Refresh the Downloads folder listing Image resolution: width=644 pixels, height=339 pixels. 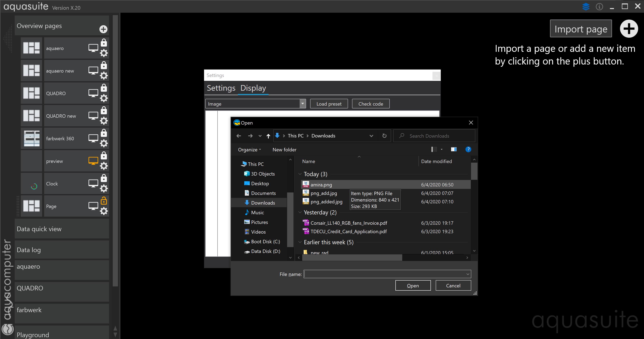click(x=385, y=136)
